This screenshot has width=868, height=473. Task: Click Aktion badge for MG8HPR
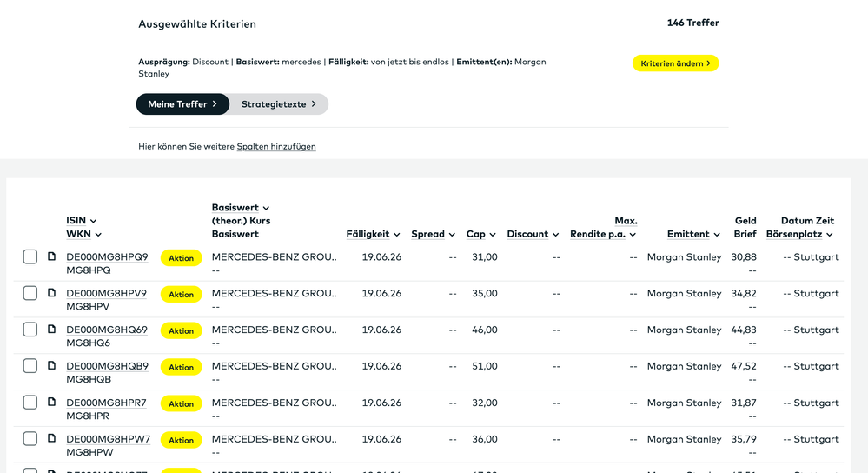[181, 403]
